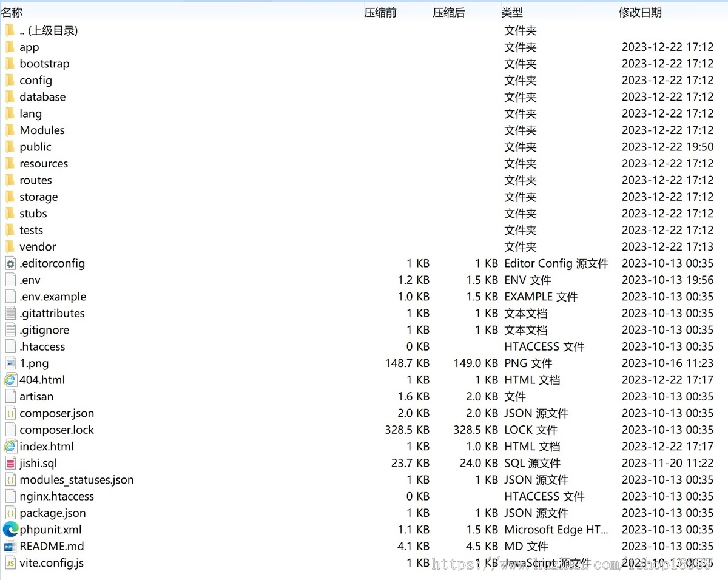Click the .gitattributes text file icon

(10, 314)
